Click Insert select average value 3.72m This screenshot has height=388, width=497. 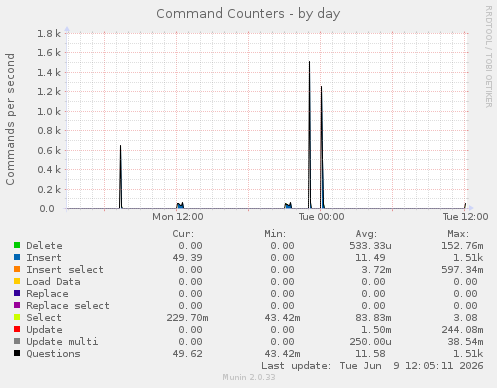click(376, 270)
